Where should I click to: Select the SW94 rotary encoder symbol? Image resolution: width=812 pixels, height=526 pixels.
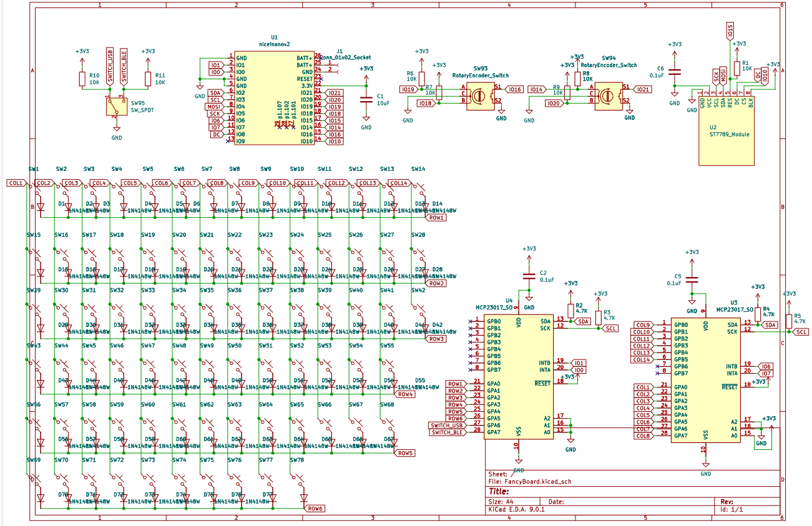[607, 97]
